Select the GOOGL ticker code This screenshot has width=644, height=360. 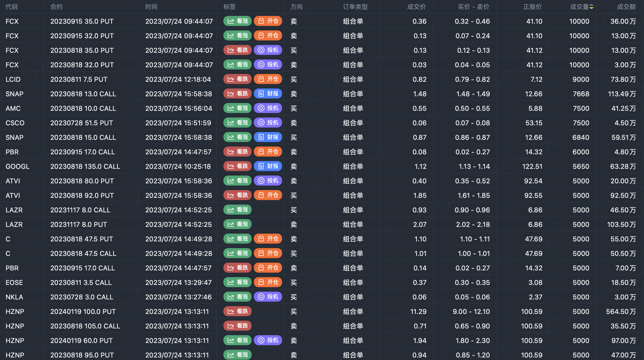(x=17, y=167)
